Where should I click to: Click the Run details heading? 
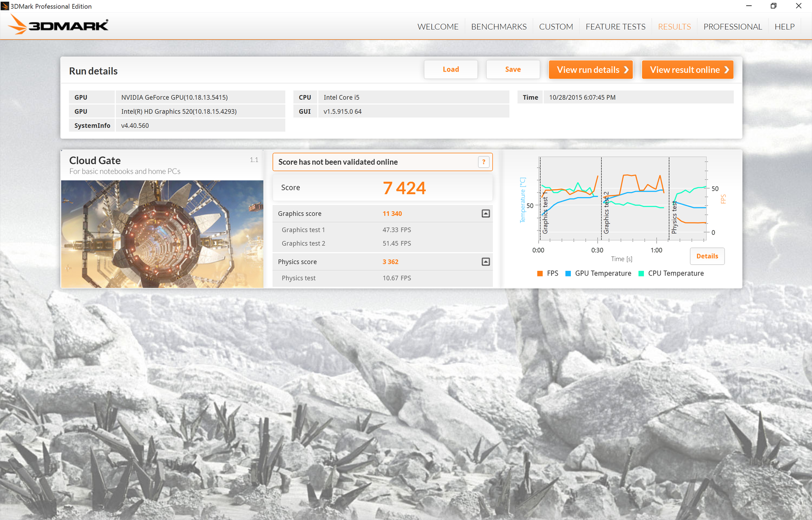93,71
